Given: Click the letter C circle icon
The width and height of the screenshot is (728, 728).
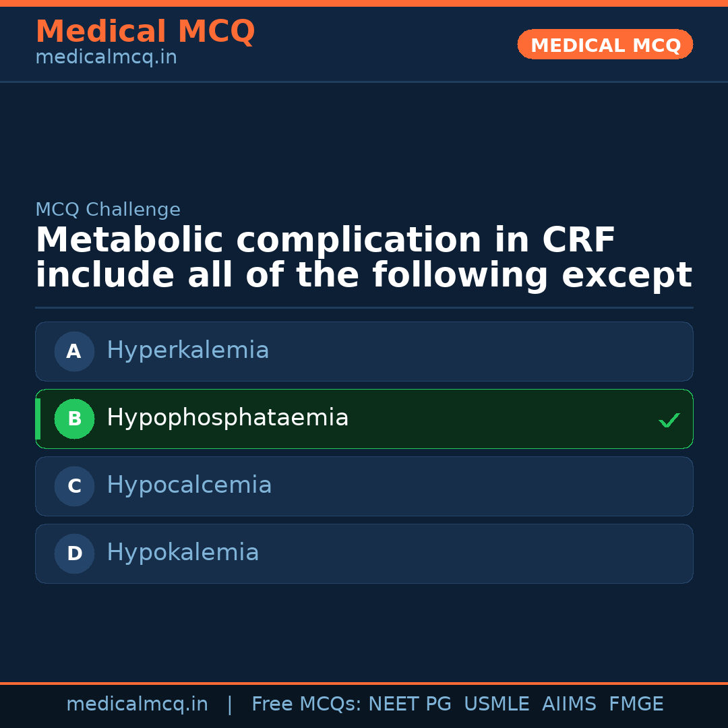Looking at the screenshot, I should pyautogui.click(x=74, y=486).
